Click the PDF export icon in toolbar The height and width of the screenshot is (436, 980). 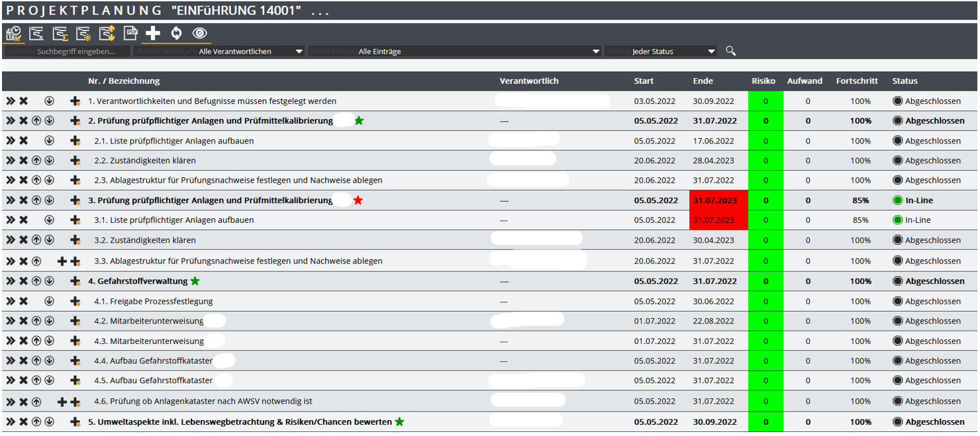tap(130, 33)
